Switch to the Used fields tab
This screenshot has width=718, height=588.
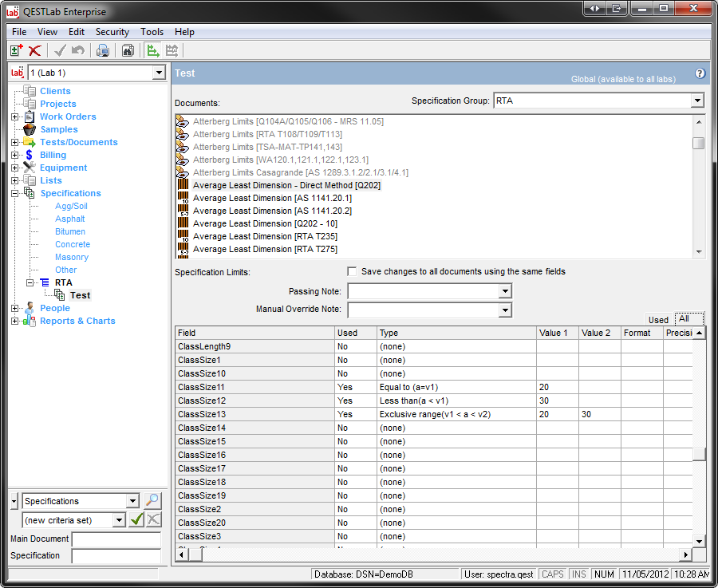tap(658, 319)
